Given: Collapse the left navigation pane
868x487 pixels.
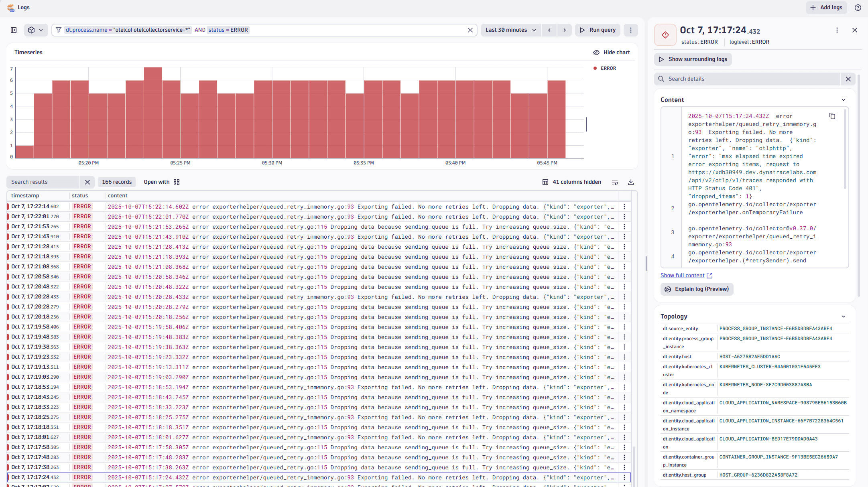Looking at the screenshot, I should click(14, 30).
